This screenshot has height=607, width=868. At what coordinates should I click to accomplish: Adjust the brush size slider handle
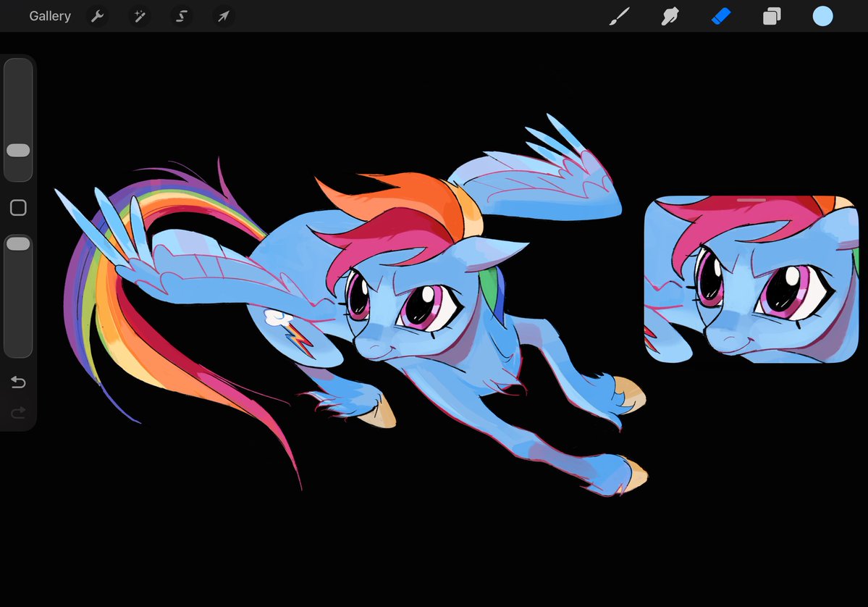coord(18,150)
